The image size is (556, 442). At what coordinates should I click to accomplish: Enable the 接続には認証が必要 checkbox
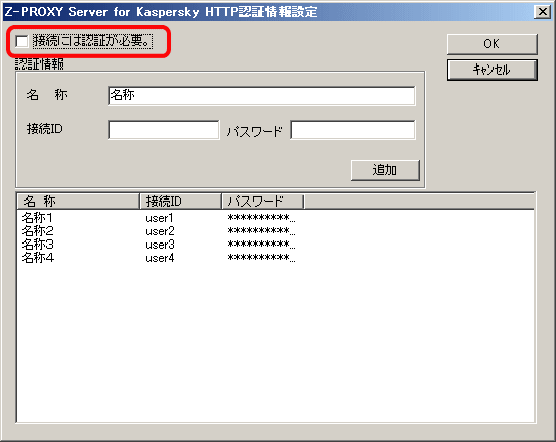(x=22, y=41)
